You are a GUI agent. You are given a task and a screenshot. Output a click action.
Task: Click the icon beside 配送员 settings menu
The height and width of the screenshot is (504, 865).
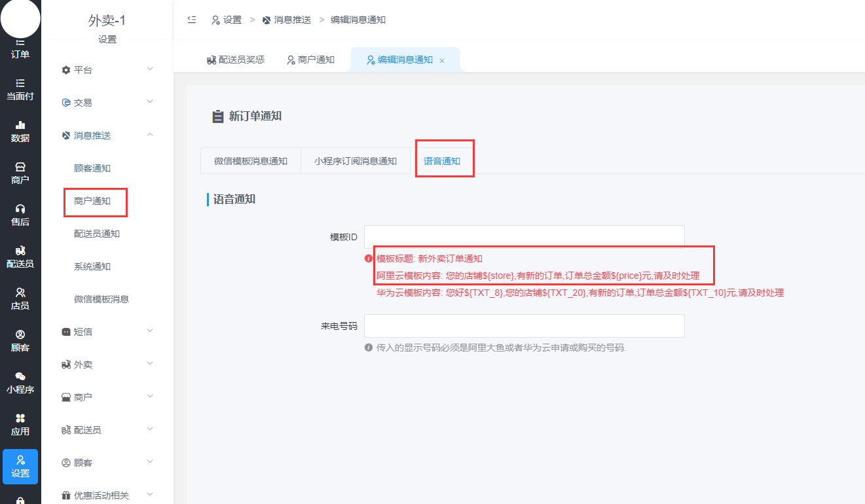(65, 430)
